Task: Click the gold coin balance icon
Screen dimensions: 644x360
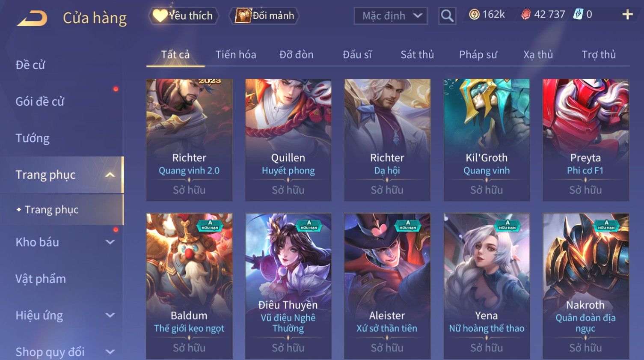Action: tap(474, 15)
